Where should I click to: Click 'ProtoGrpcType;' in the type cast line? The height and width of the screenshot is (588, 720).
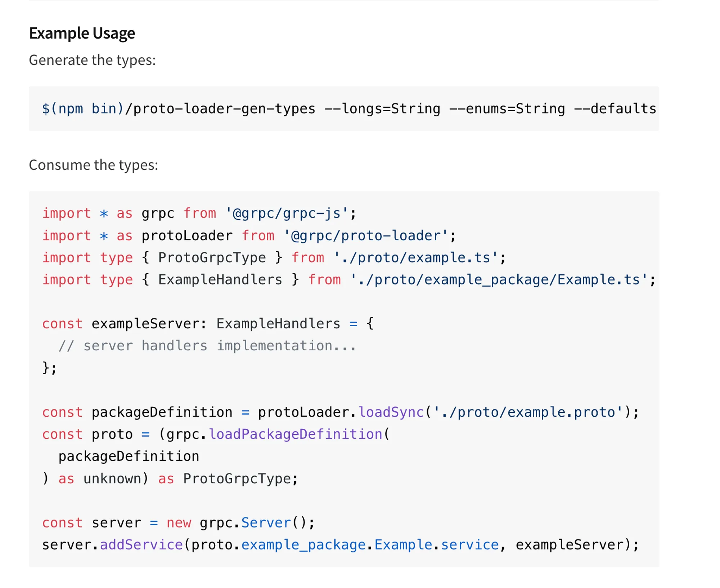[x=240, y=479]
